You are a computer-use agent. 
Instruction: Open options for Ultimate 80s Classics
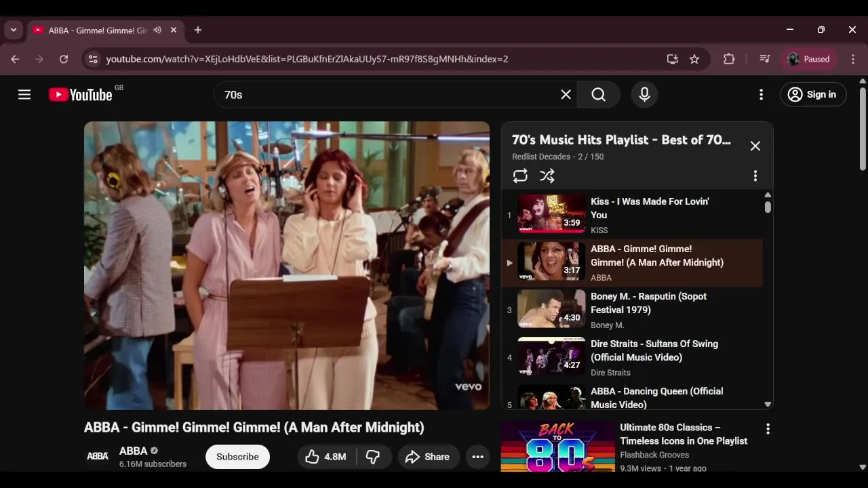(768, 429)
